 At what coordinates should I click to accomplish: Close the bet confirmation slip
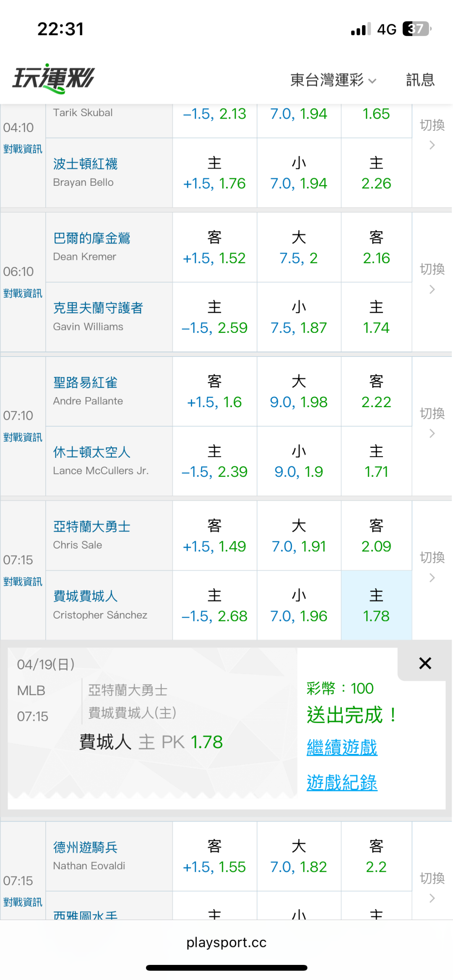click(425, 663)
